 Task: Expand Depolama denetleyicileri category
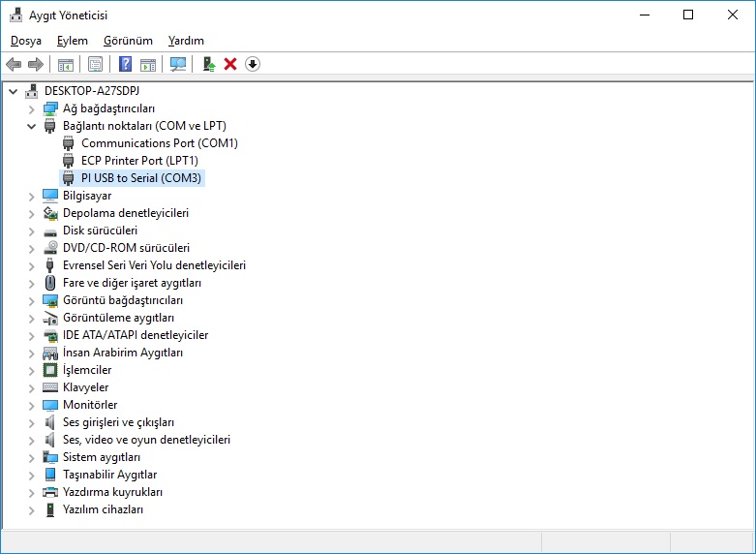(x=31, y=214)
